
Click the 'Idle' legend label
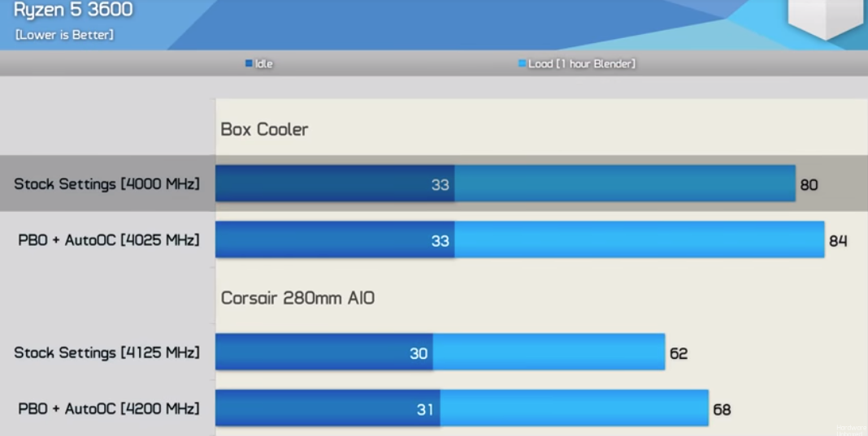pyautogui.click(x=263, y=63)
